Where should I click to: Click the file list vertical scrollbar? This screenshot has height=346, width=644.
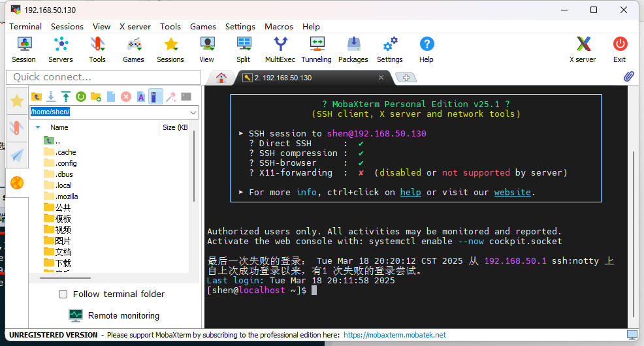tap(194, 166)
